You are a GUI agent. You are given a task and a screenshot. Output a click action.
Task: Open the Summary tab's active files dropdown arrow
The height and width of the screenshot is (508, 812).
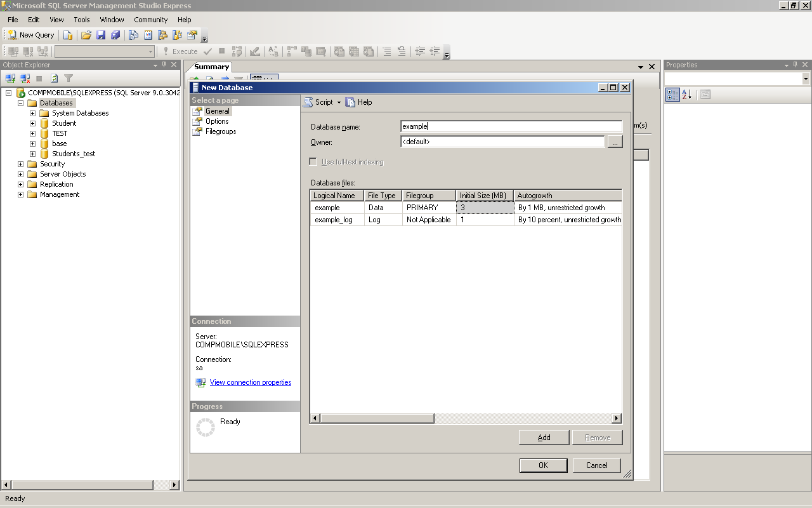click(x=641, y=67)
